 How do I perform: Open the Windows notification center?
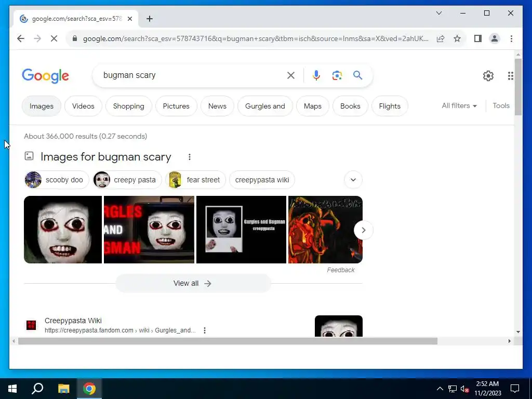515,389
